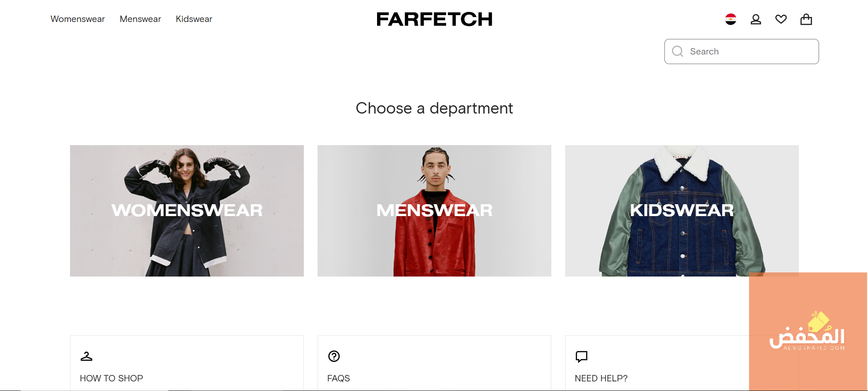Screen dimensions: 868x391
Task: Open the How To Shop card
Action: pyautogui.click(x=187, y=363)
